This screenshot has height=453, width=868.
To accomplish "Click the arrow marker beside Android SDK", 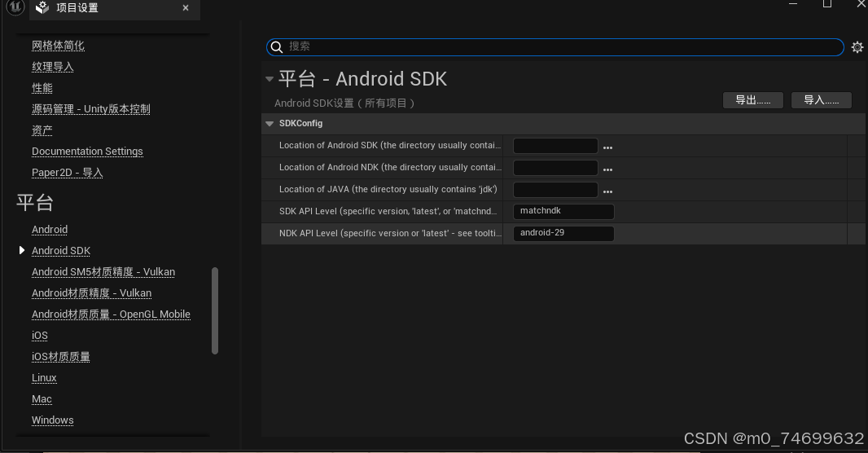I will 22,250.
